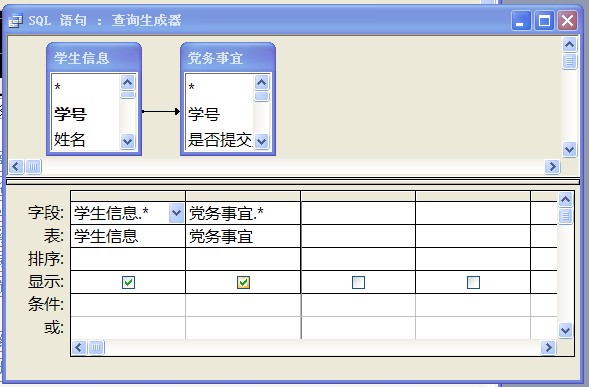This screenshot has height=387, width=589.
Task: Click left arrow of table pane horizontal scrollbar
Action: tap(16, 166)
